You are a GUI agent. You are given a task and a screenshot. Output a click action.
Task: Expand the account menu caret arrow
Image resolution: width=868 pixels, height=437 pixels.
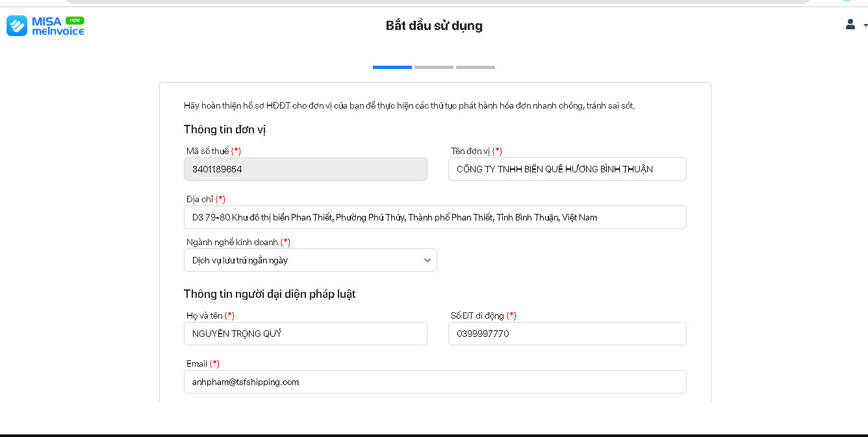pyautogui.click(x=865, y=26)
